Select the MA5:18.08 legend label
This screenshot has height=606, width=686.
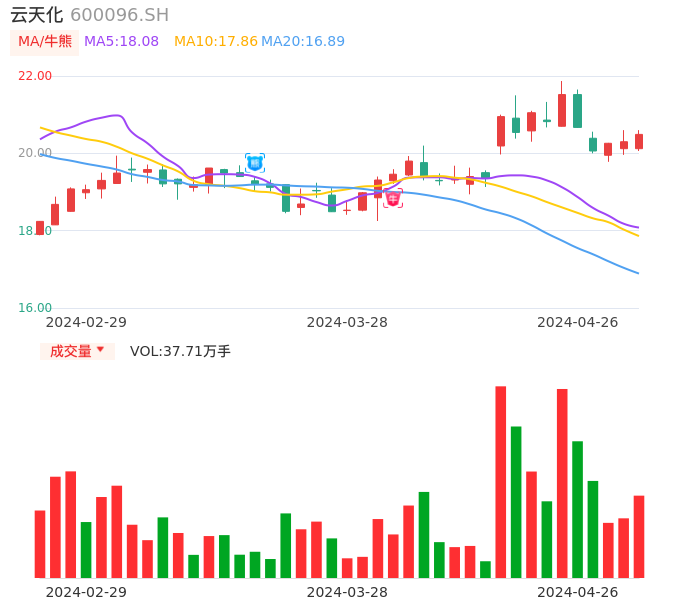(x=121, y=41)
